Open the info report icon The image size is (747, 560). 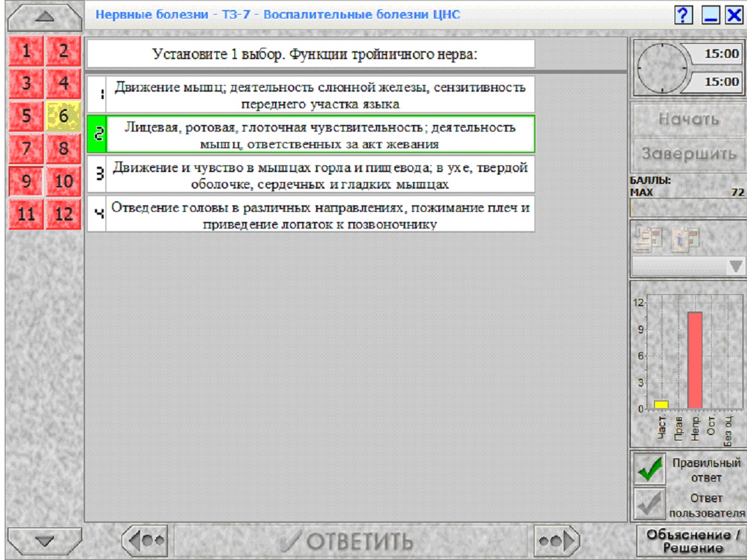coord(686,238)
